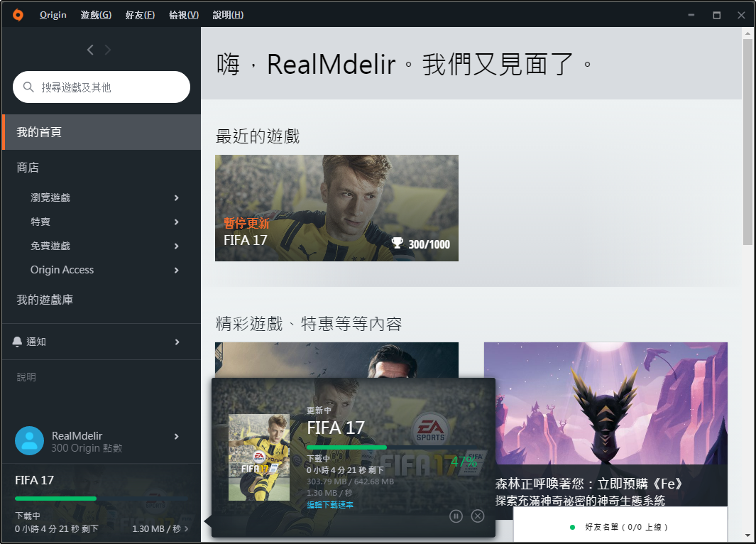Click 瀏覽遊戲 store entry
The image size is (756, 544).
[50, 197]
